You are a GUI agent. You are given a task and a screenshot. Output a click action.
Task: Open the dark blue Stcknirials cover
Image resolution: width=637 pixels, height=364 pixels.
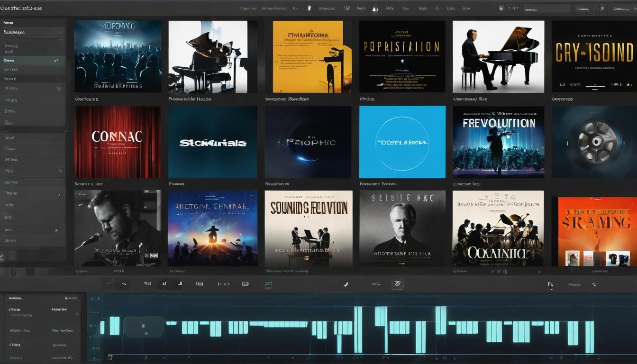[x=213, y=142]
